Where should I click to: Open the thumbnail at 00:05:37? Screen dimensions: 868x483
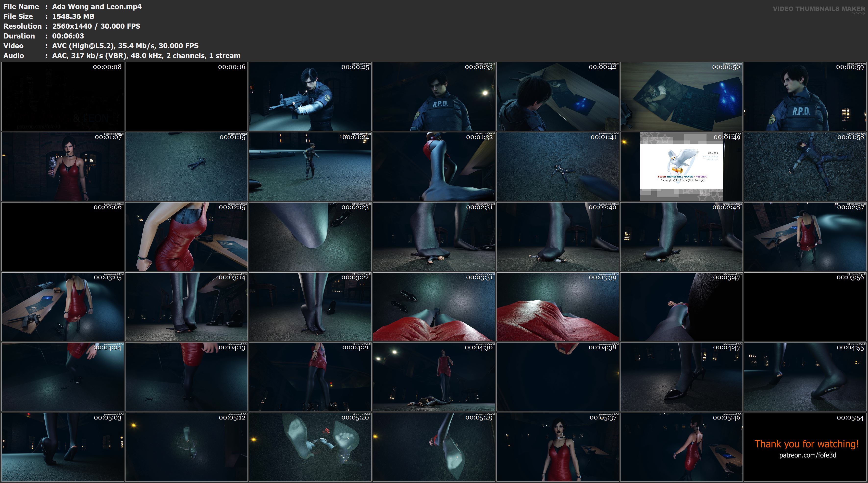tap(558, 447)
